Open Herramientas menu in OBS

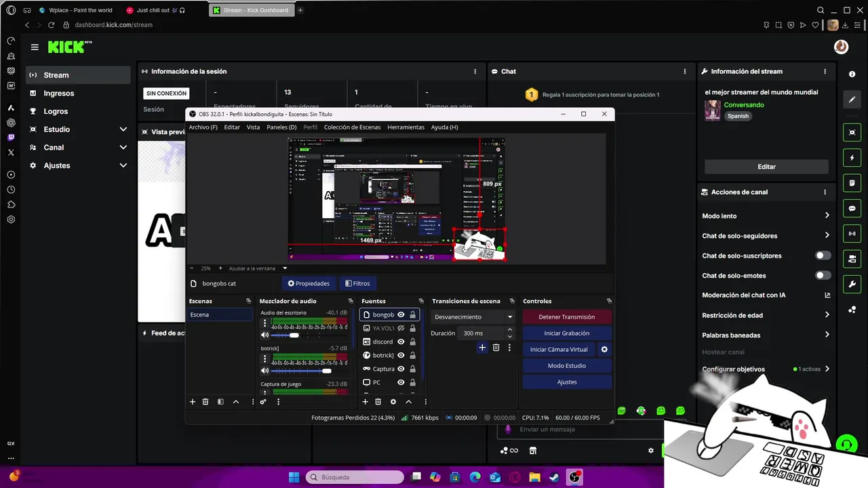[406, 127]
